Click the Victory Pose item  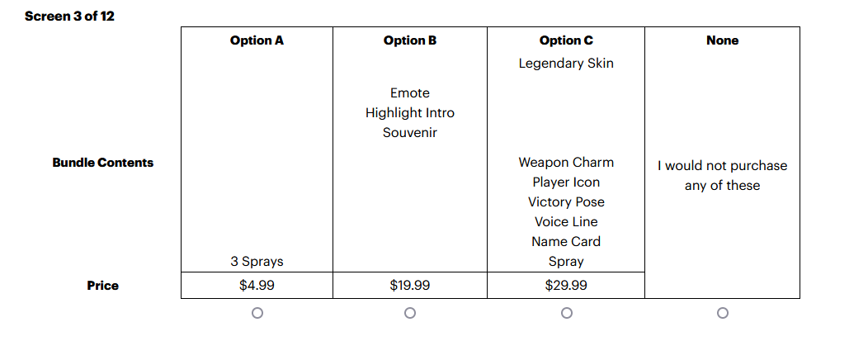(x=566, y=202)
